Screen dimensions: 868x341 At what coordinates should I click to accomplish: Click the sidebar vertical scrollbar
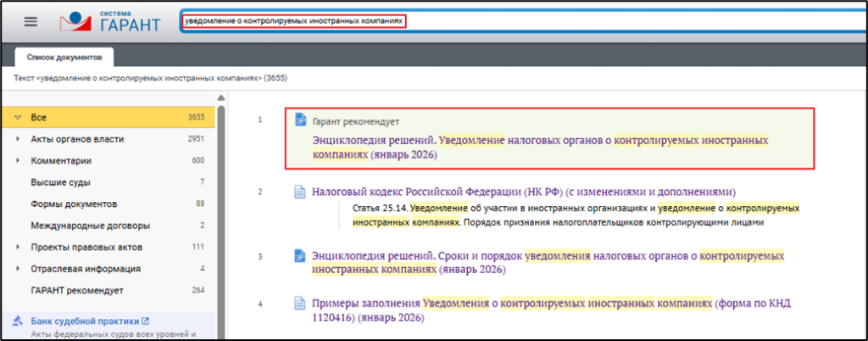pyautogui.click(x=220, y=221)
